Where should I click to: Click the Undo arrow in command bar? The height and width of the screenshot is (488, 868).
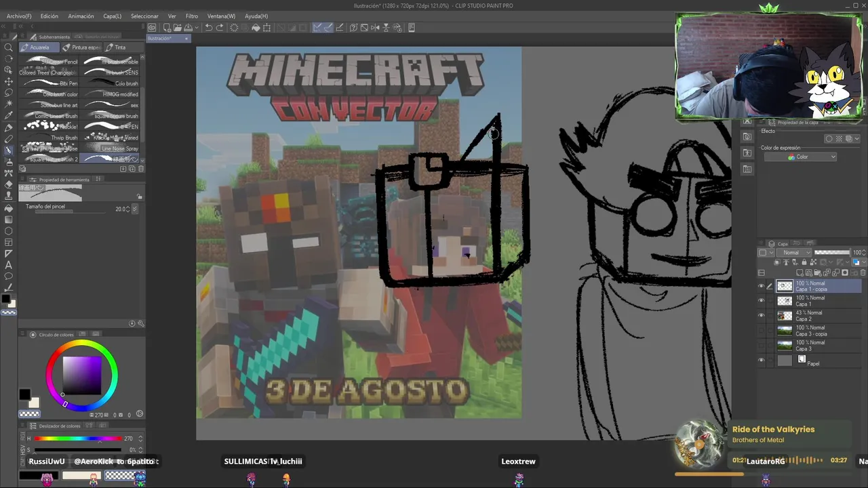coord(209,28)
